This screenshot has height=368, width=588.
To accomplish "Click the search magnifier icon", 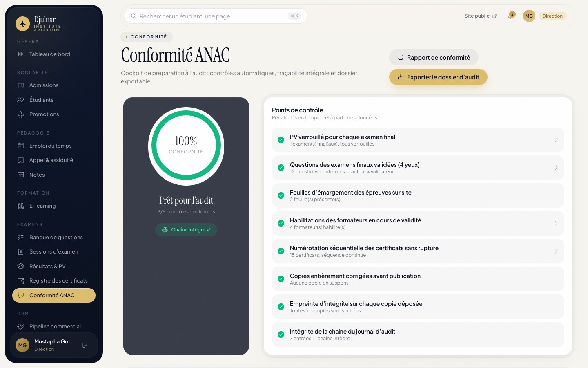I will point(134,16).
